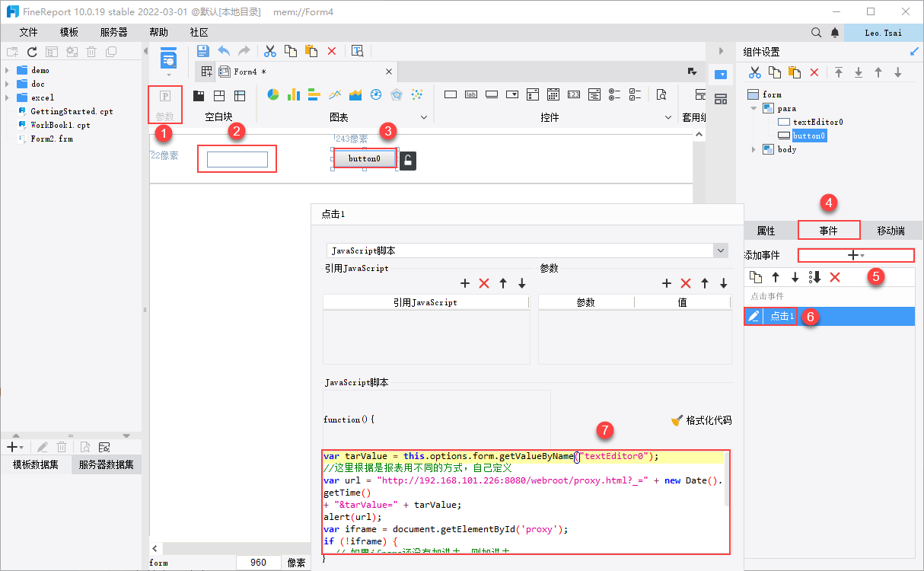Click the pencil edit icon for 点击1
Screen dimensions: 924x571
click(x=754, y=316)
